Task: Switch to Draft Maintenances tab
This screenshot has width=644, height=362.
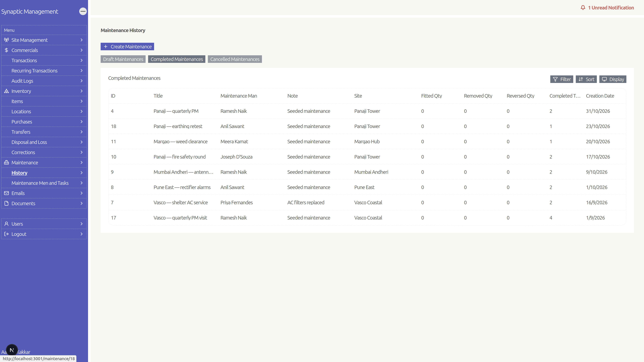Action: click(x=123, y=59)
